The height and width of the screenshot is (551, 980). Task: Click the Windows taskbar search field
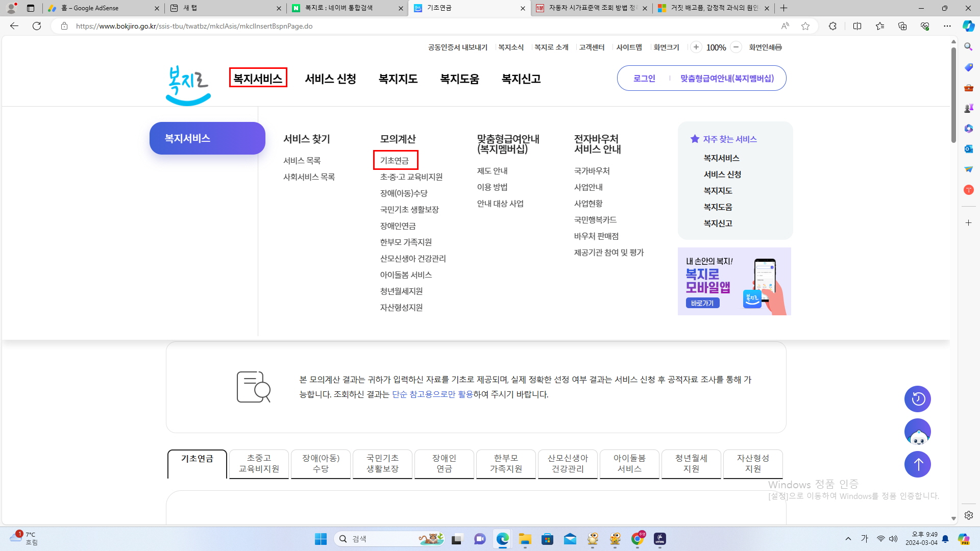(x=390, y=538)
